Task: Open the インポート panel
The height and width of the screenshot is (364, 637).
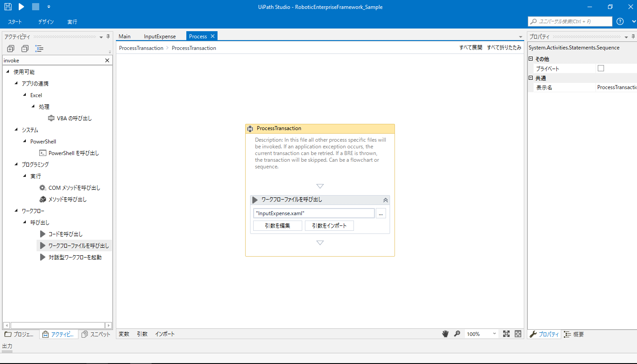Action: [165, 334]
